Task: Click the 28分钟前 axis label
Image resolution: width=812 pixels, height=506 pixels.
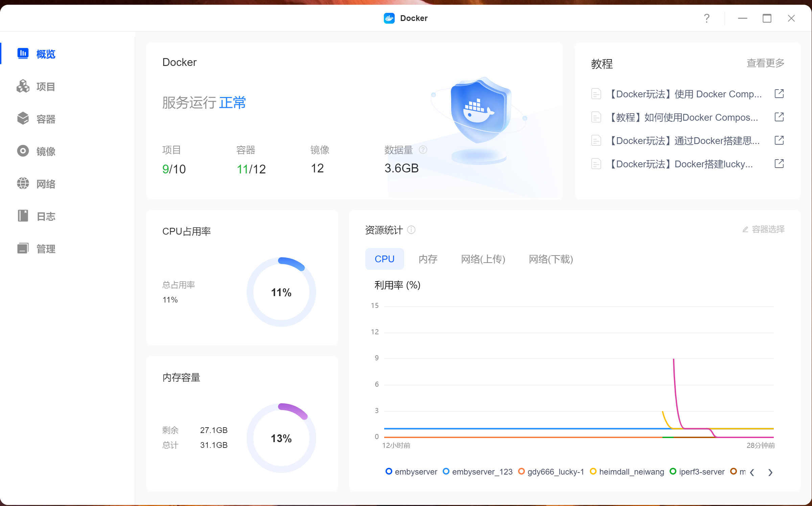Action: 761,445
